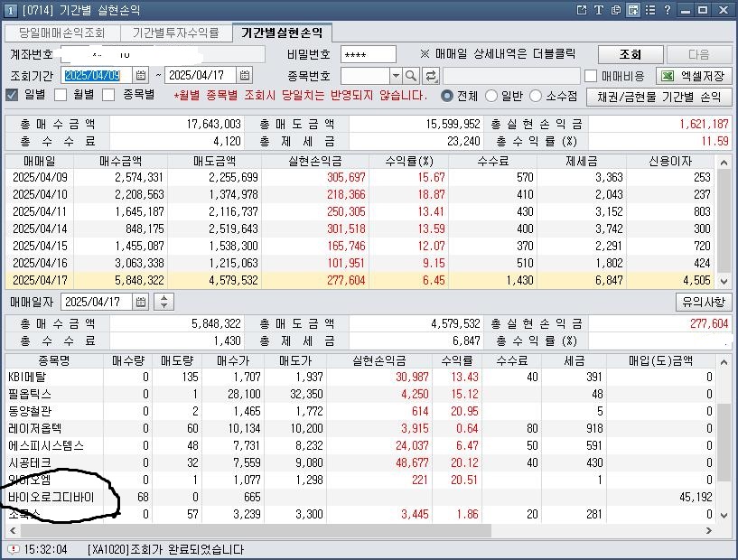
Task: Click the password input field
Action: [x=370, y=53]
